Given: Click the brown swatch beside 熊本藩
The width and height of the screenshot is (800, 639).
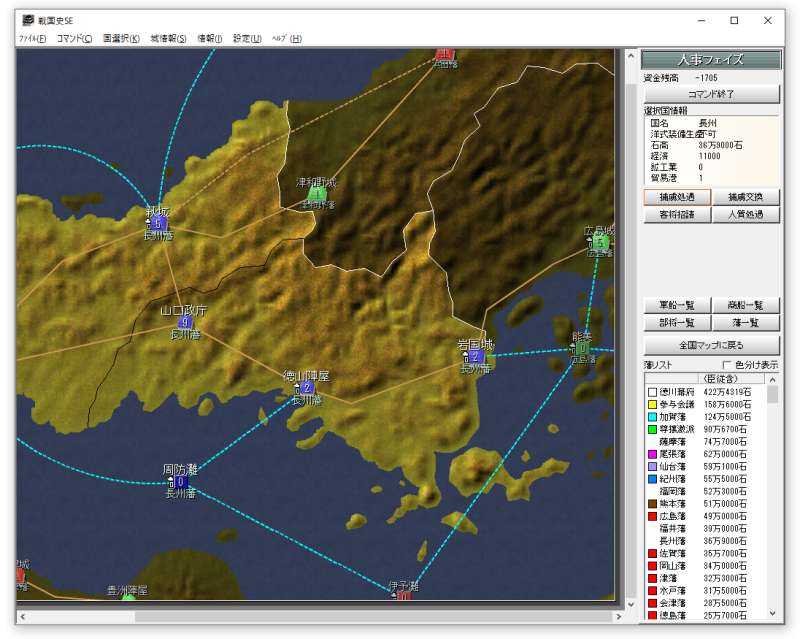Looking at the screenshot, I should (652, 504).
